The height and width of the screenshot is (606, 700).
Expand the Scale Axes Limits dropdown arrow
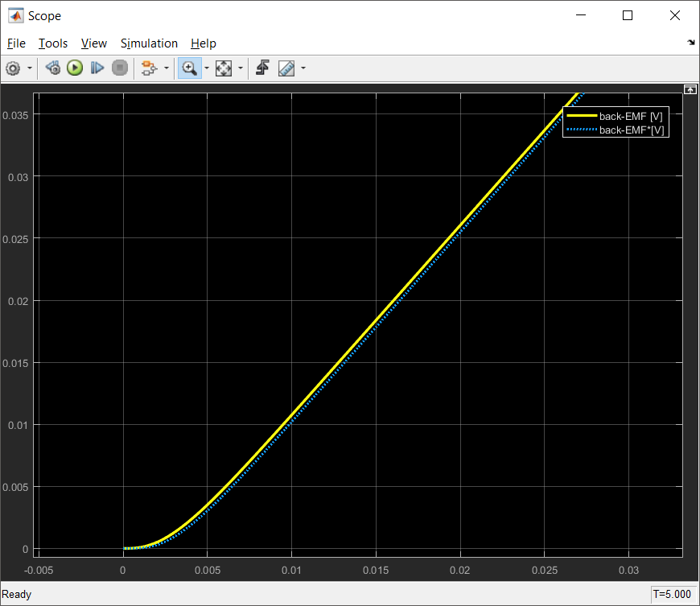pos(241,68)
